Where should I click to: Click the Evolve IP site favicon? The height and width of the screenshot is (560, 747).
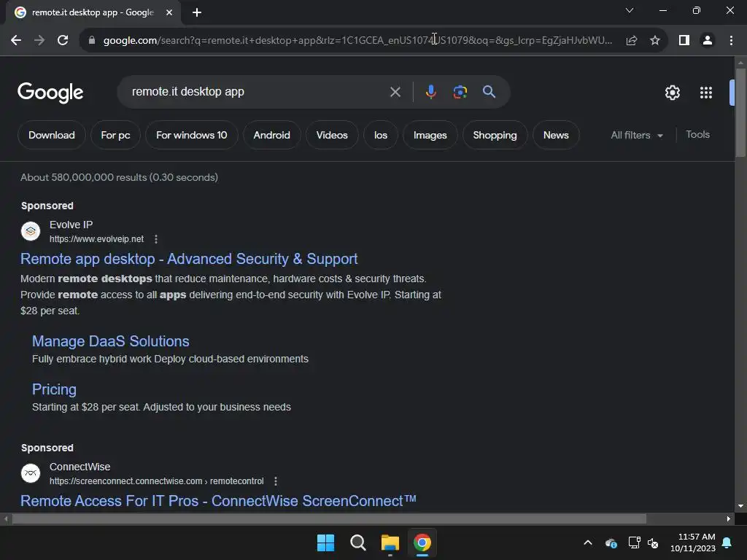click(31, 231)
